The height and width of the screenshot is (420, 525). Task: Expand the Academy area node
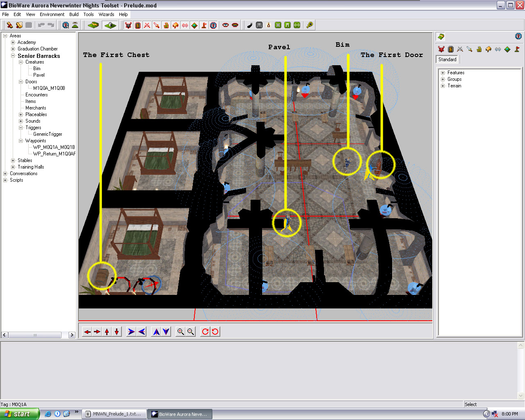coord(13,42)
